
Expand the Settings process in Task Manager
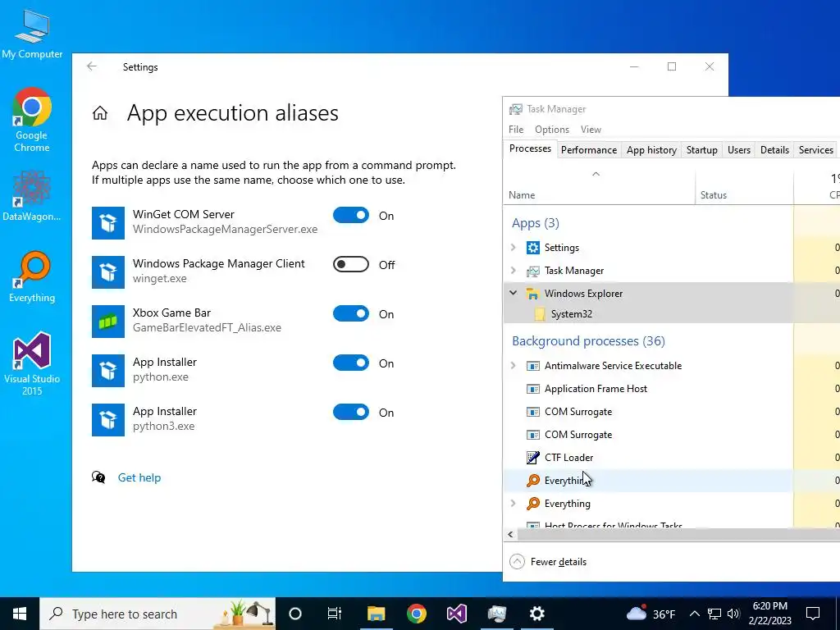514,248
